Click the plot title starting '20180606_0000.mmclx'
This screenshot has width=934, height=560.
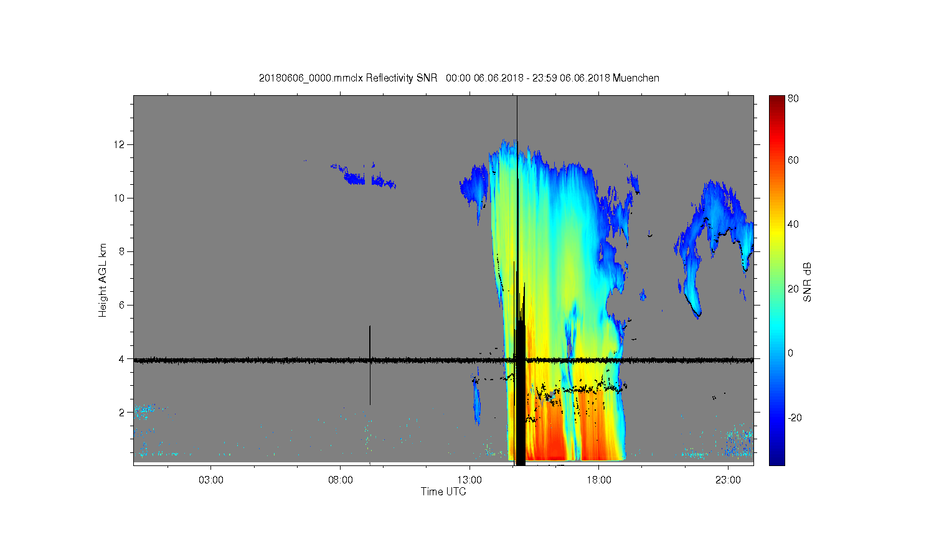coord(459,78)
